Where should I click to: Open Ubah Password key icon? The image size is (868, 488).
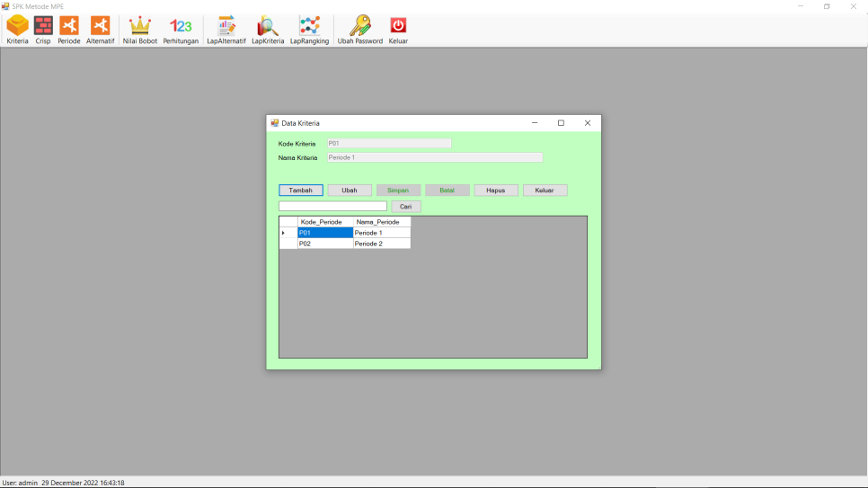(x=359, y=30)
